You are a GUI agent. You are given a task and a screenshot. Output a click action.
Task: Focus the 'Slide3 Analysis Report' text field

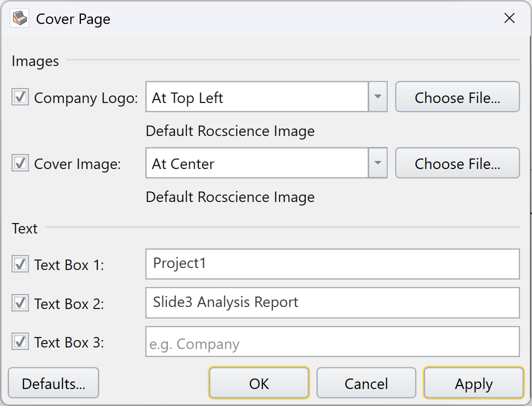tap(332, 303)
